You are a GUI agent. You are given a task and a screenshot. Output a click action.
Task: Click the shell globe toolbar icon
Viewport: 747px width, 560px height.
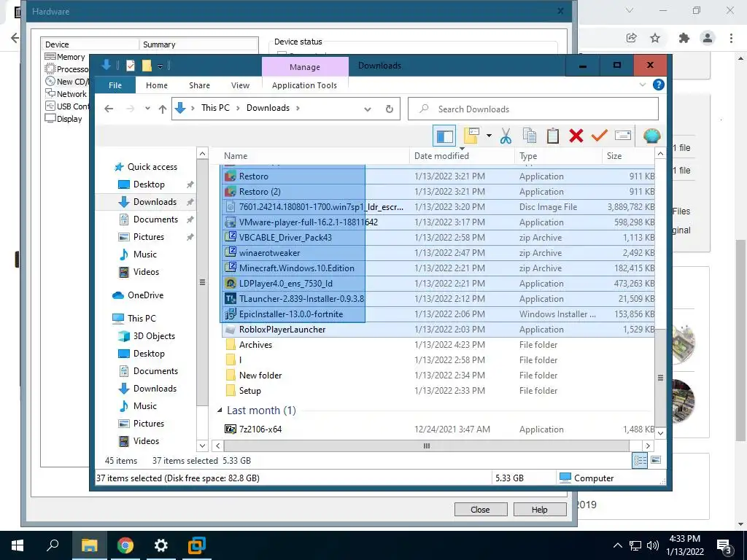651,136
